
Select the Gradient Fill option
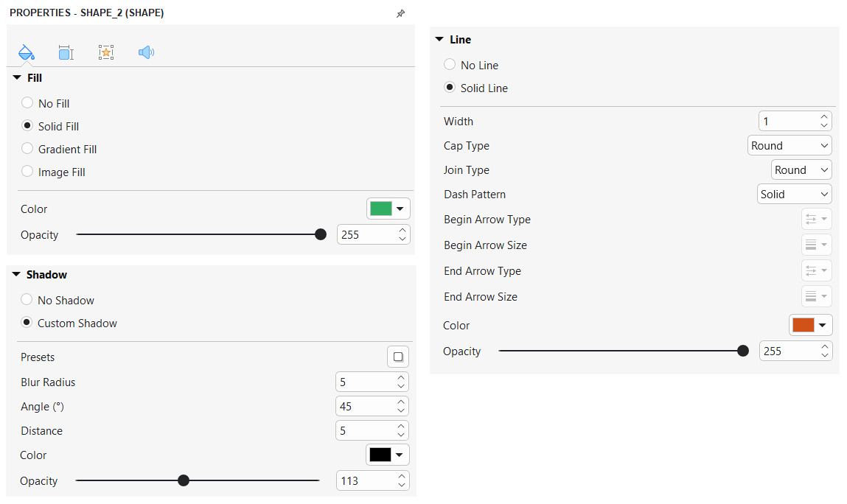(27, 149)
